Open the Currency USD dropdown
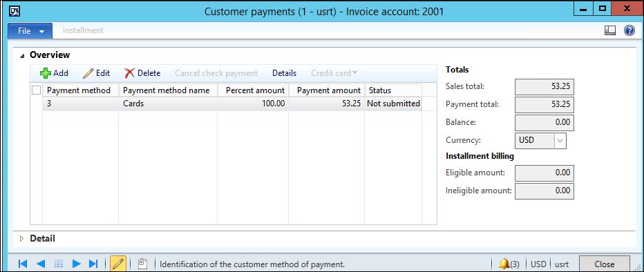 (x=560, y=140)
